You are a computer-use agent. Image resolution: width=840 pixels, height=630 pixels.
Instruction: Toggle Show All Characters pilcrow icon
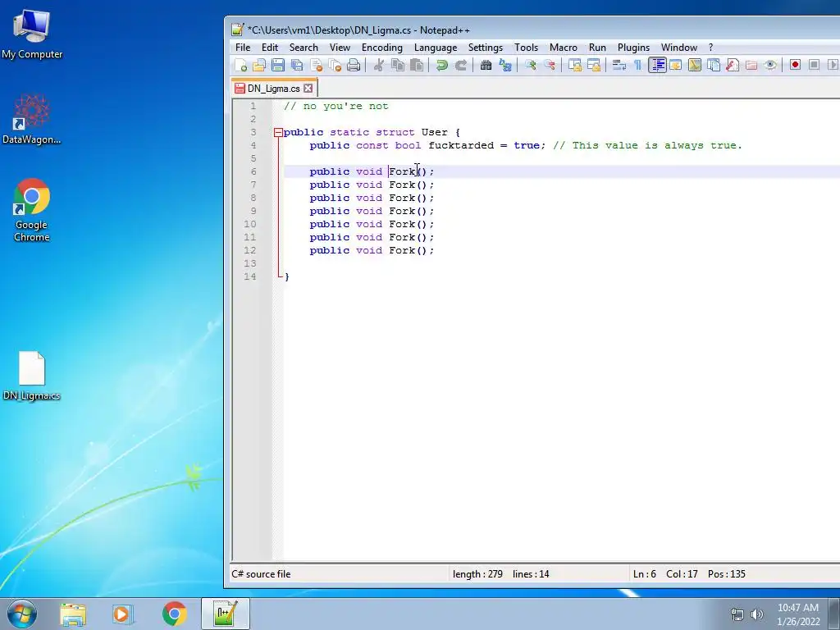click(637, 66)
